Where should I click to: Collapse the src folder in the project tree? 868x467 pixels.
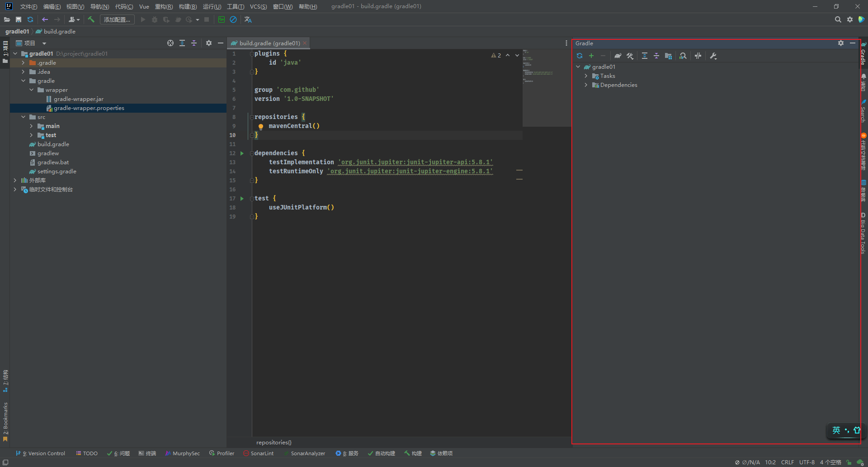[23, 117]
